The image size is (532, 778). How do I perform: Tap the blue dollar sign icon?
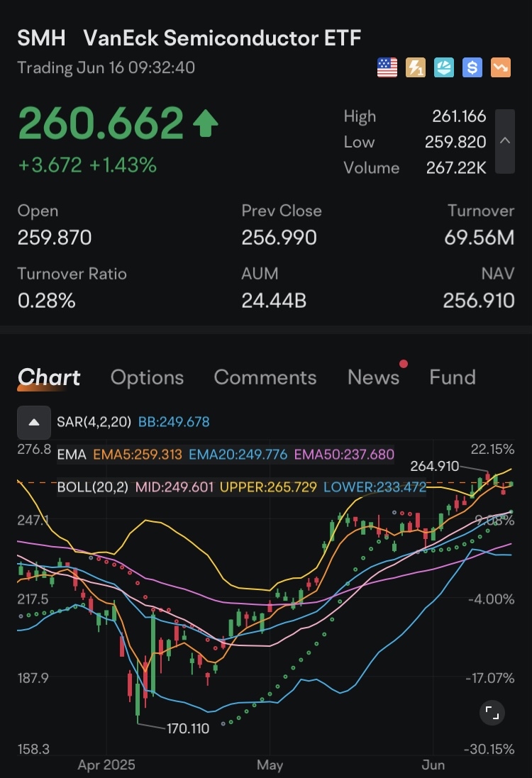[472, 68]
